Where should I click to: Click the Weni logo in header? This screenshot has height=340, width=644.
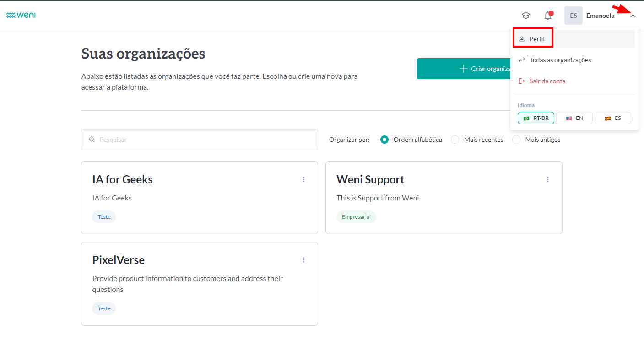tap(21, 15)
